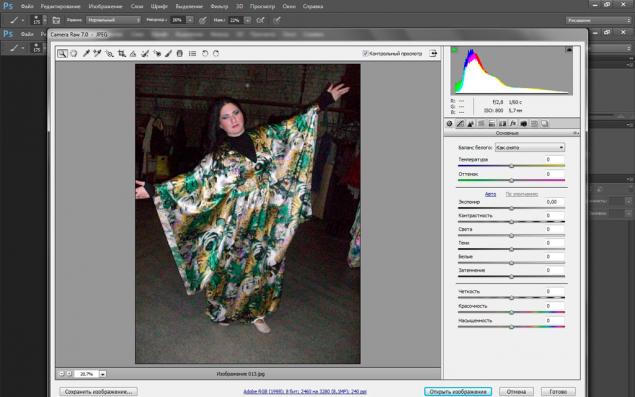635x397 pixels.
Task: Open Camera Raw preferences list icon
Action: point(192,53)
